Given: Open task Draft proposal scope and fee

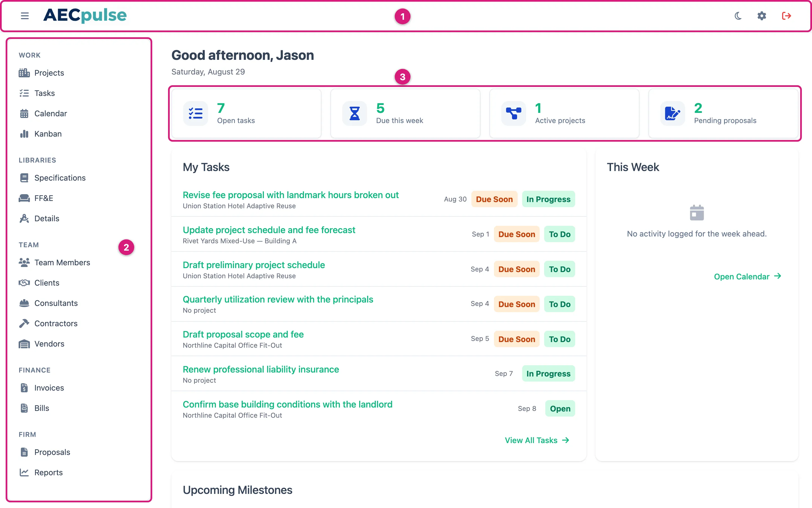Looking at the screenshot, I should tap(243, 334).
